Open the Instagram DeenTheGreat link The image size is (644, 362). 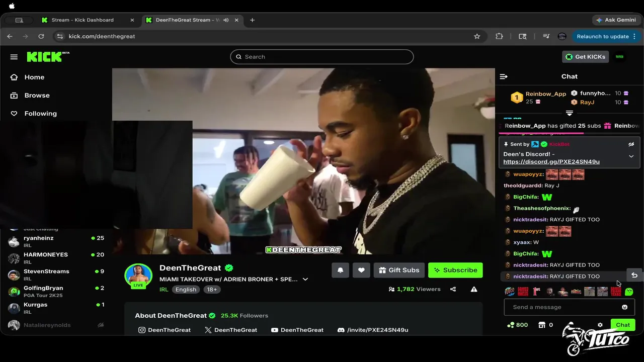(165, 330)
